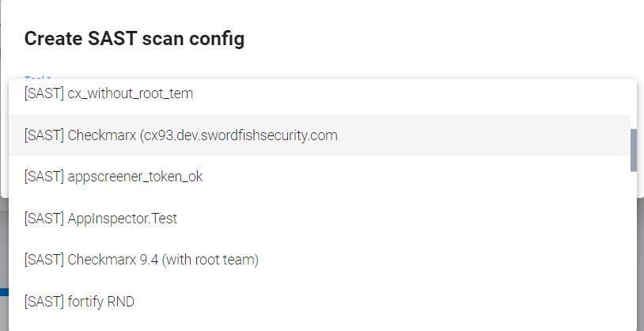Select the cx_without_root_tem option

pyautogui.click(x=108, y=94)
